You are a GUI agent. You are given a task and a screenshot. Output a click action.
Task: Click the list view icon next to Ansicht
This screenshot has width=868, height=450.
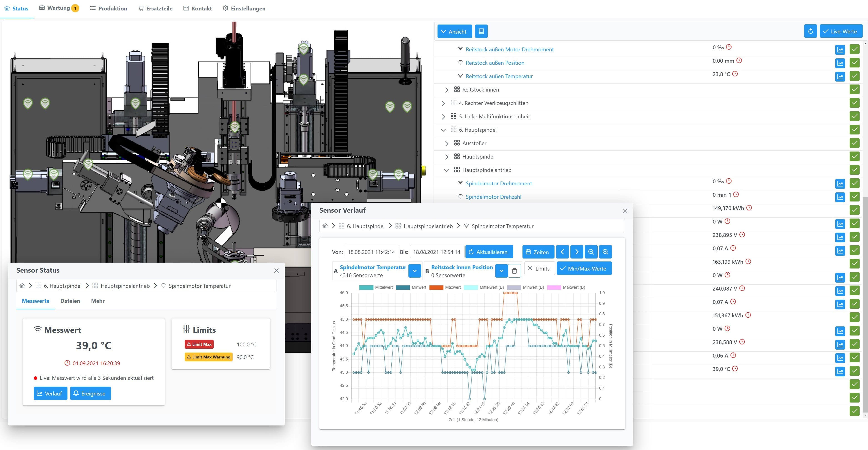tap(481, 31)
